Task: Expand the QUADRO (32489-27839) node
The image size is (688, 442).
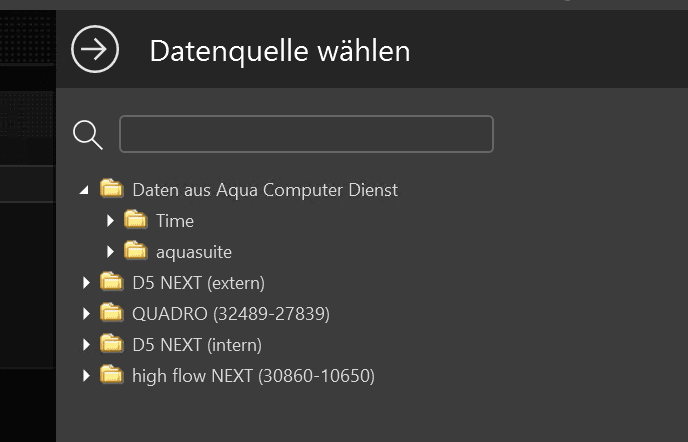Action: pyautogui.click(x=86, y=314)
